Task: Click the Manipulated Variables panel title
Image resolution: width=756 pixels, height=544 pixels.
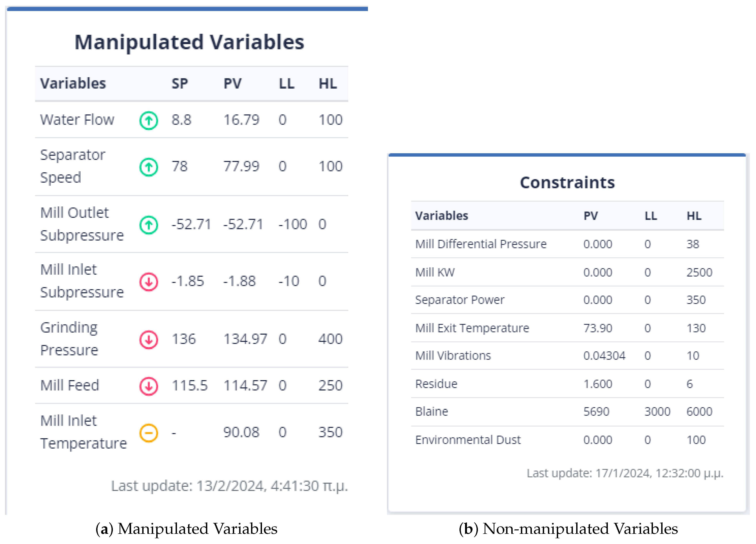Action: [x=189, y=42]
